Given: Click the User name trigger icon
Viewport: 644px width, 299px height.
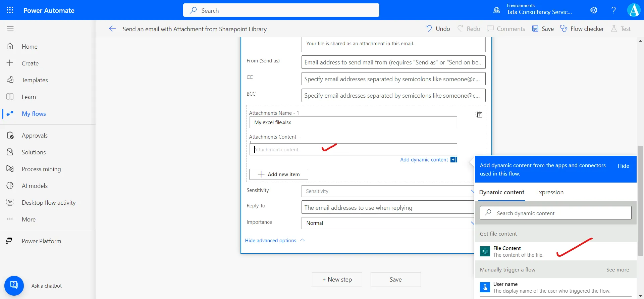Looking at the screenshot, I should [x=485, y=287].
